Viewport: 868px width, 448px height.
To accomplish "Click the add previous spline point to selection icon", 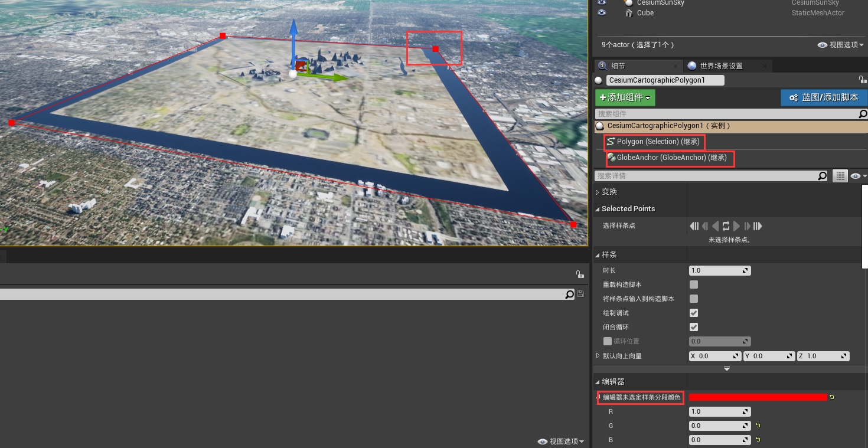I will click(705, 226).
